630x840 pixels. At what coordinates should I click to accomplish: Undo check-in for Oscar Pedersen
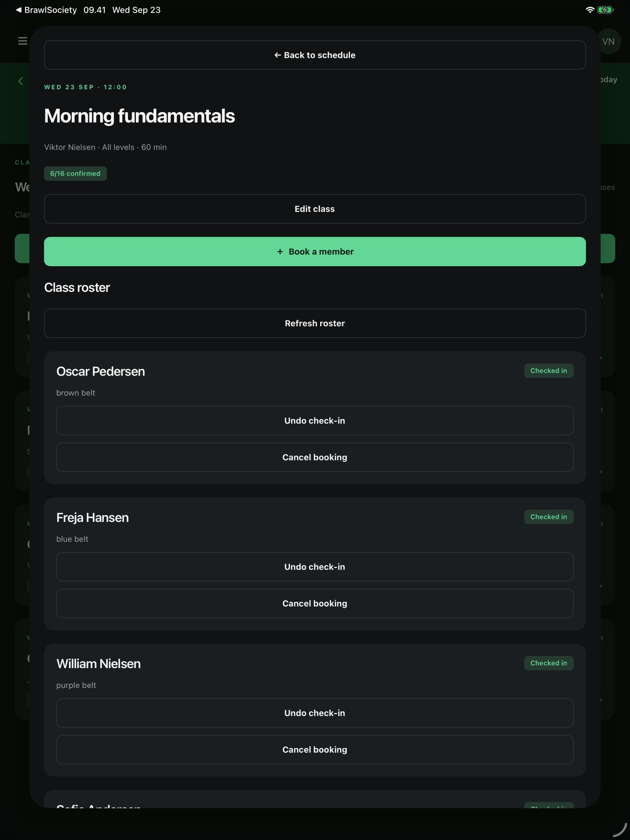315,420
